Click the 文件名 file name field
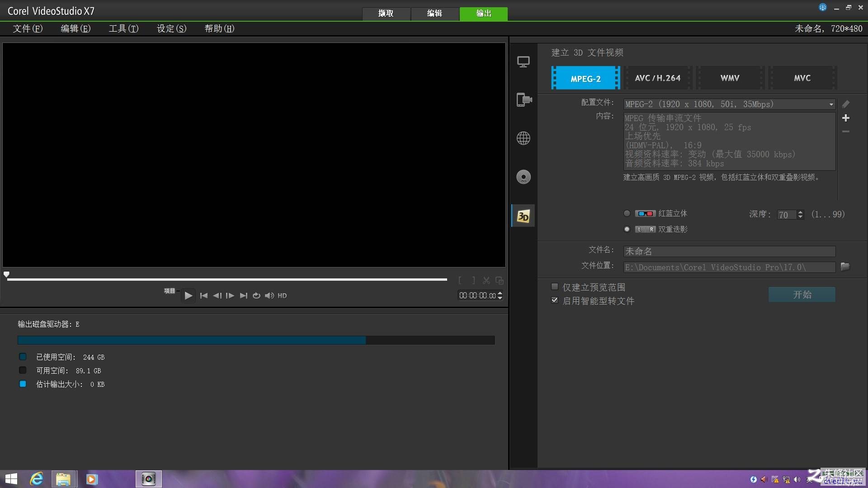Screen dimensions: 868x488 pos(729,251)
